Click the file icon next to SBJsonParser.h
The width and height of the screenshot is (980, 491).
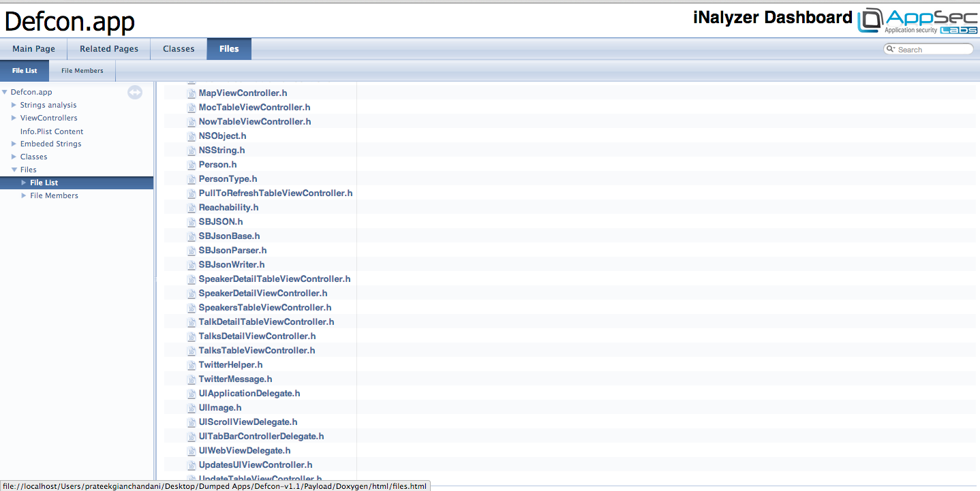click(192, 251)
